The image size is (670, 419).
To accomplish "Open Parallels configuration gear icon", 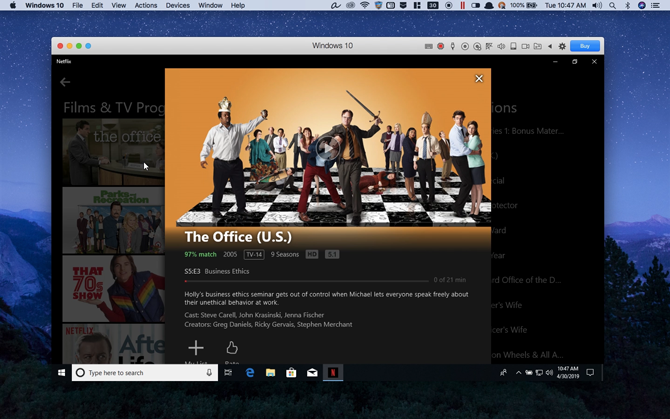I will (562, 46).
